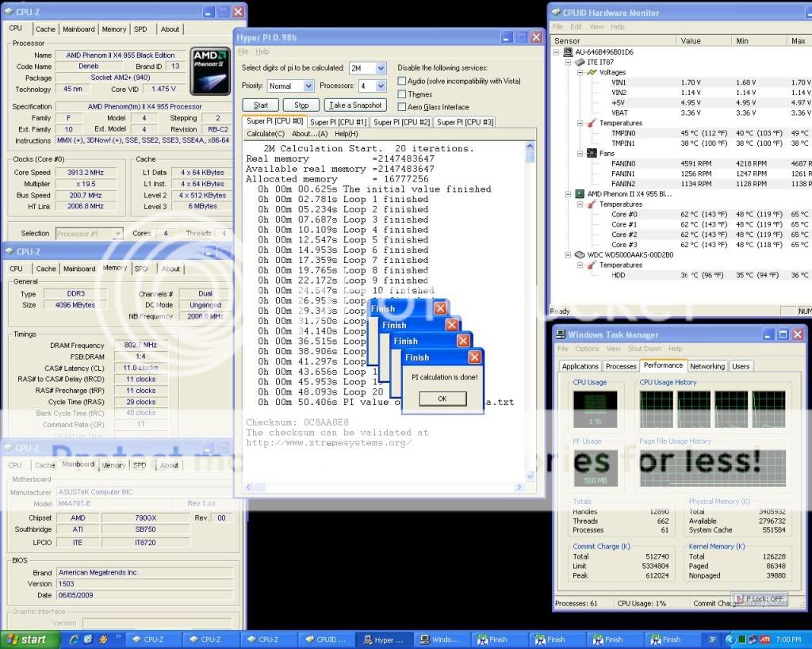The width and height of the screenshot is (812, 649).
Task: Click the Start button in Hyper PI
Action: pyautogui.click(x=260, y=105)
